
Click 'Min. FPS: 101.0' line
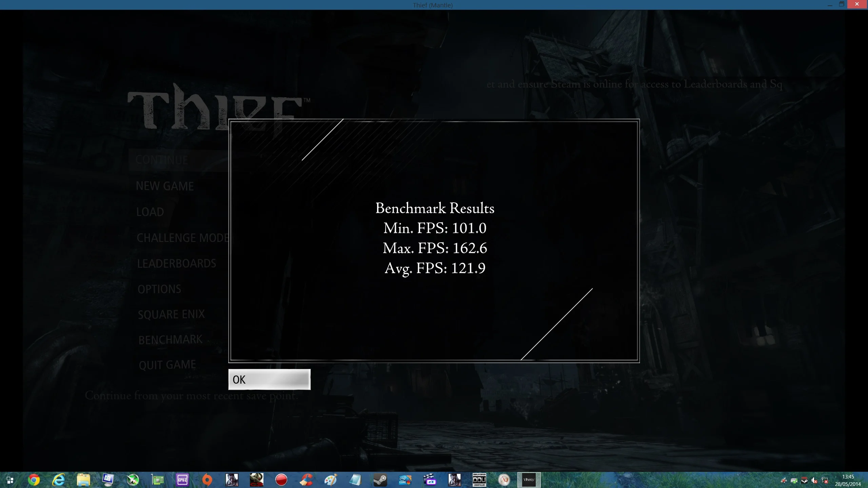[435, 228]
